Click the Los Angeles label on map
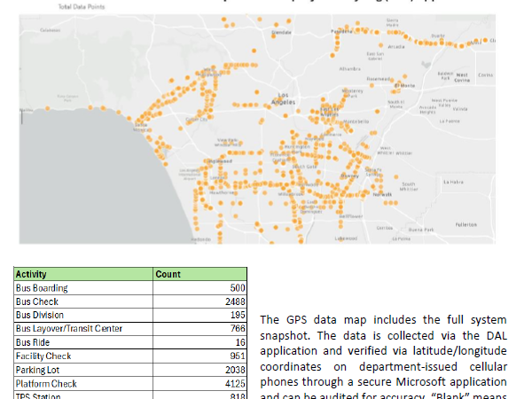Viewport: 532px width, 399px height. 284,100
